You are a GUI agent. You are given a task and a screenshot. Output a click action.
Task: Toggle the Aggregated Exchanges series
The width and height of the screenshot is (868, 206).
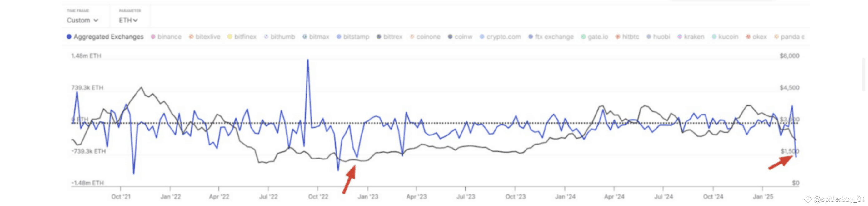point(105,37)
